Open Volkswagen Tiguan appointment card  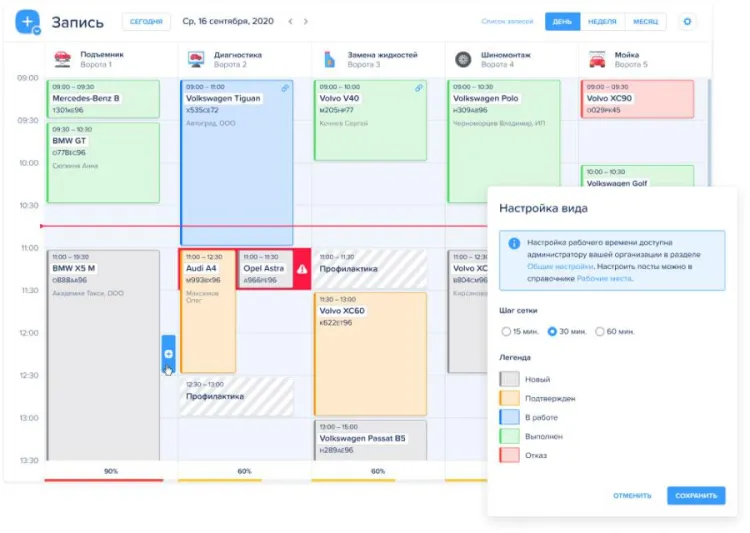237,163
